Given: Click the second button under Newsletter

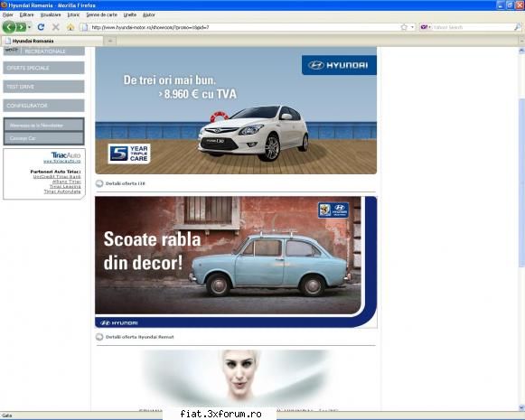Looking at the screenshot, I should 44,138.
